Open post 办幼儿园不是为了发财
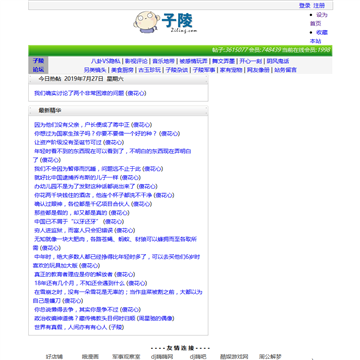This screenshot has height=360, width=360. coord(85,186)
